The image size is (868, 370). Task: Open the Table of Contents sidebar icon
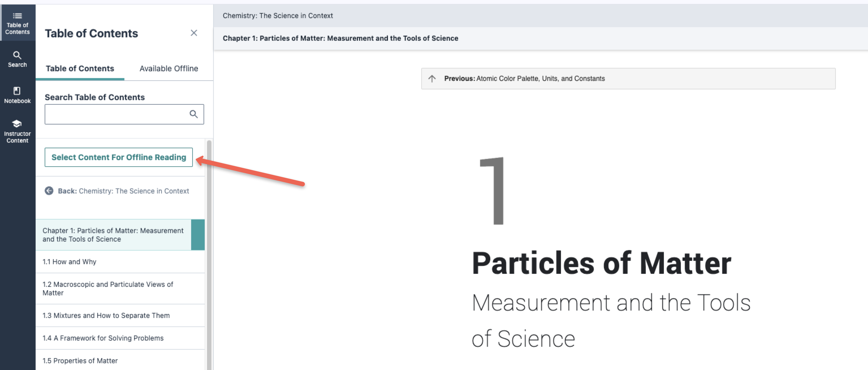click(17, 23)
